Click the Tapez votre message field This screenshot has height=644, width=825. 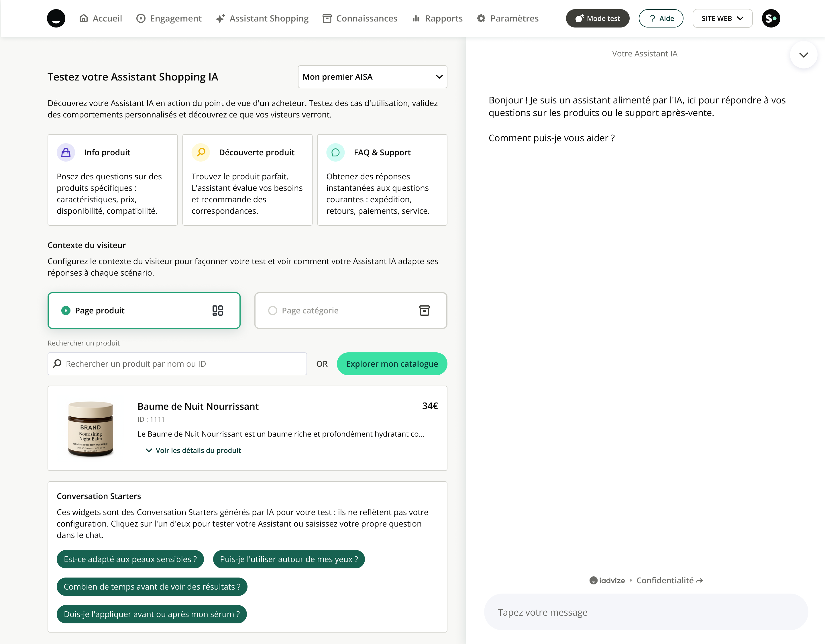point(646,612)
